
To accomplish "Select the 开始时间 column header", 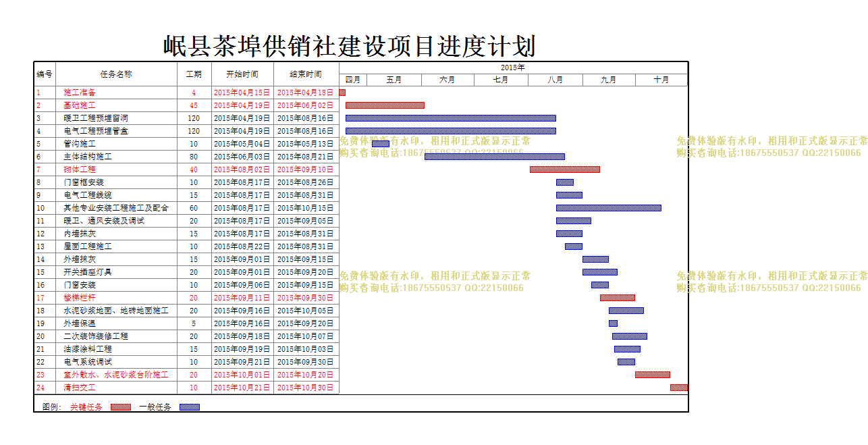I will (242, 74).
